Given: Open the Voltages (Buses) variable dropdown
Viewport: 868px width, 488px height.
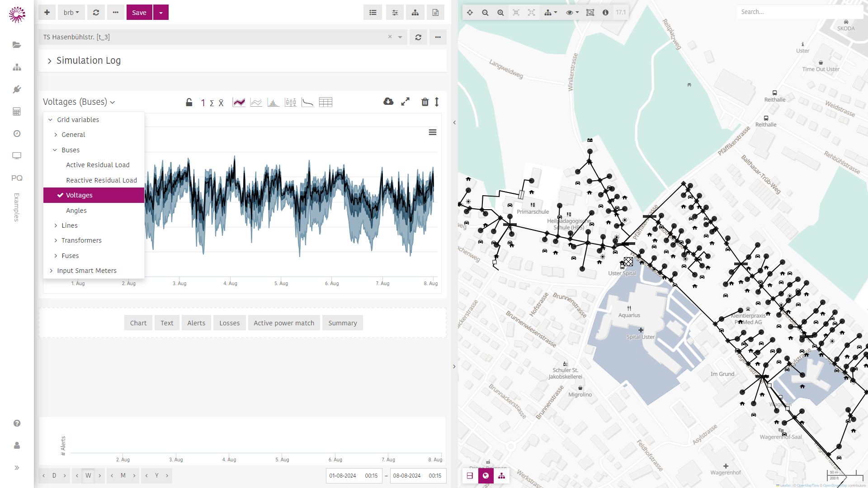Looking at the screenshot, I should tap(79, 102).
